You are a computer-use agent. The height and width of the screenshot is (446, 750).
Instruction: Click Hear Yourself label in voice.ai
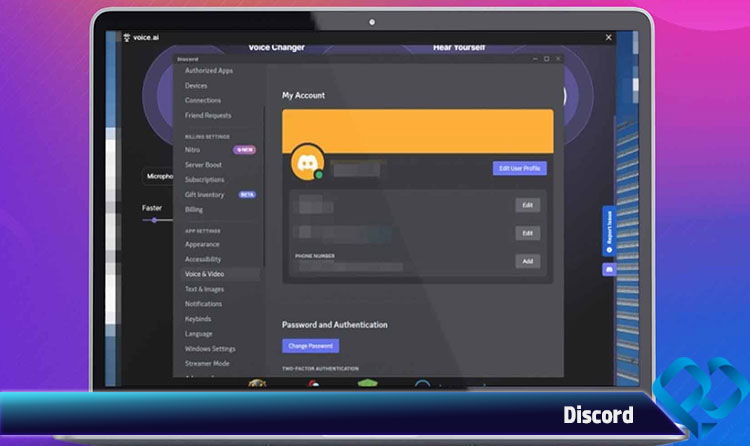459,47
